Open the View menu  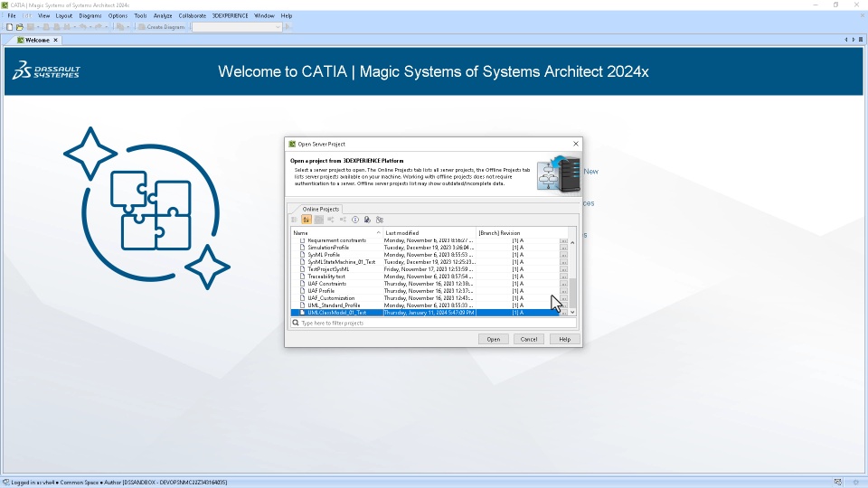coord(43,16)
